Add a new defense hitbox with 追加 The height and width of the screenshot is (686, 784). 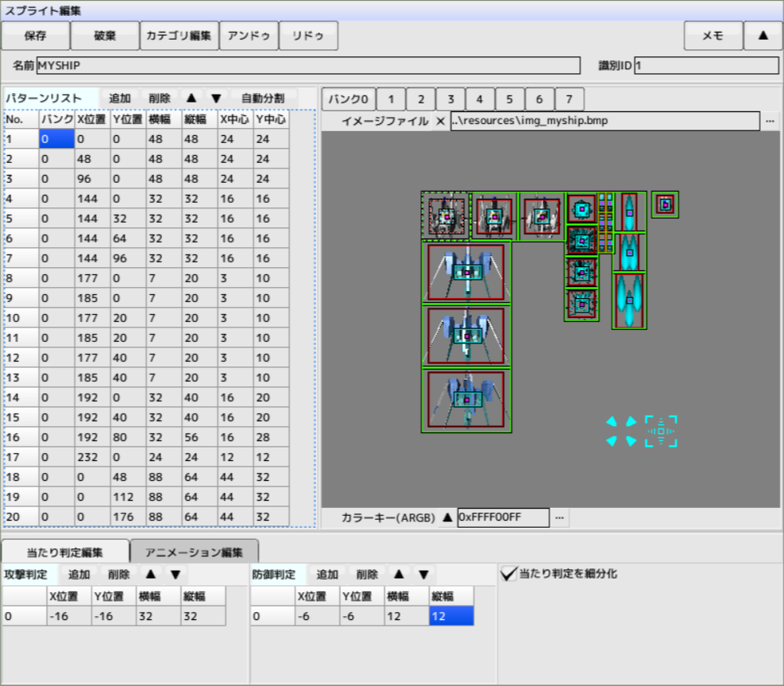coord(327,574)
